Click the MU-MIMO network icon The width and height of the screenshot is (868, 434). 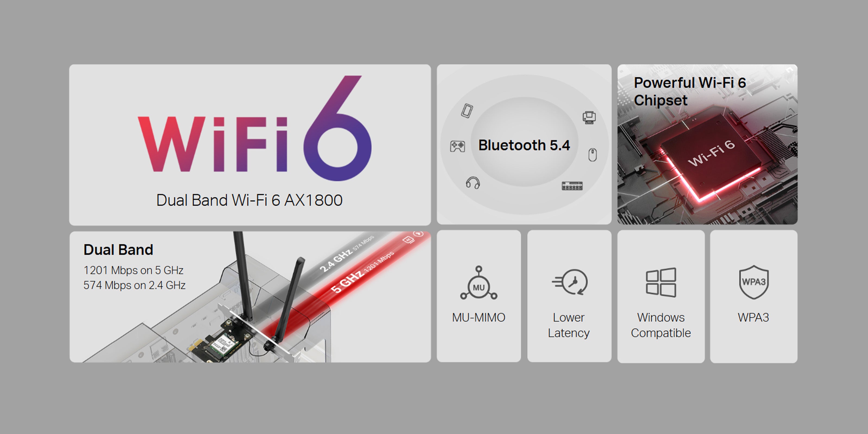tap(478, 282)
